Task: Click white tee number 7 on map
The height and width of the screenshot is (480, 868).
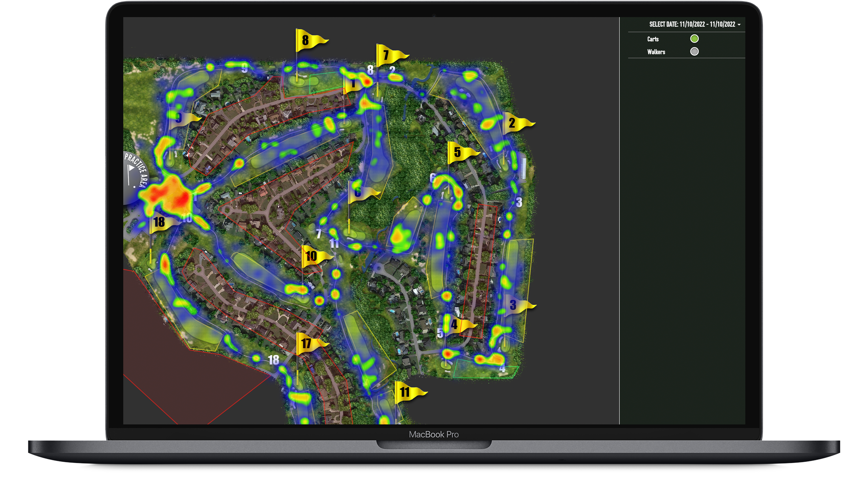Action: click(319, 234)
